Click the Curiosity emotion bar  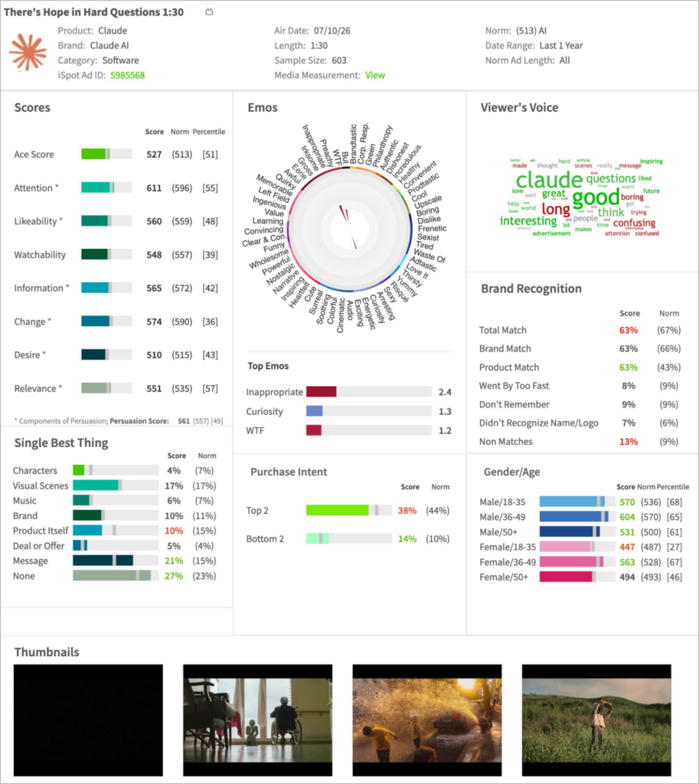coord(369,411)
